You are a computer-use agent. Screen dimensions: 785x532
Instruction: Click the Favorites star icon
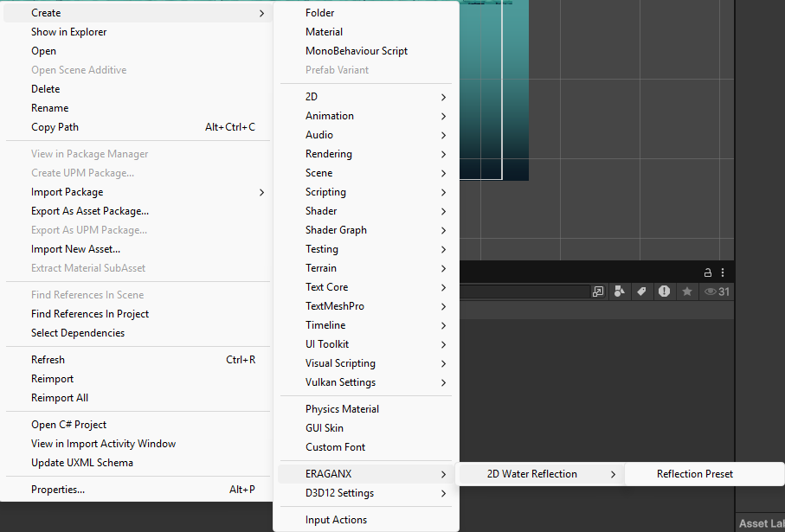[x=687, y=292]
